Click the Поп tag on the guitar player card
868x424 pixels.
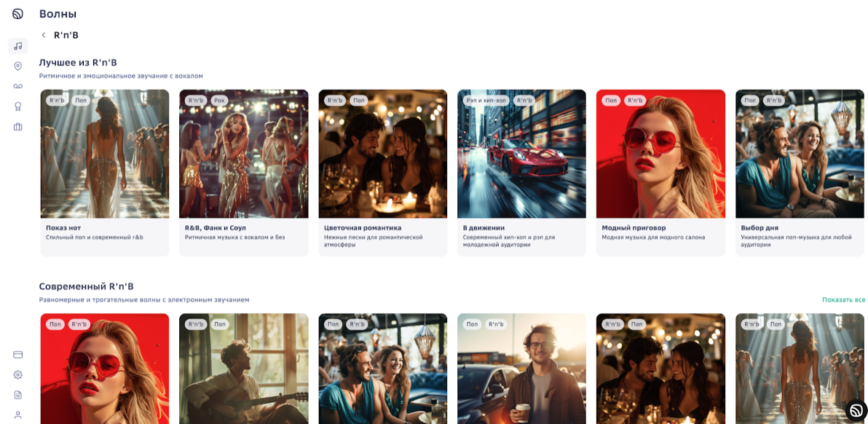[x=220, y=324]
